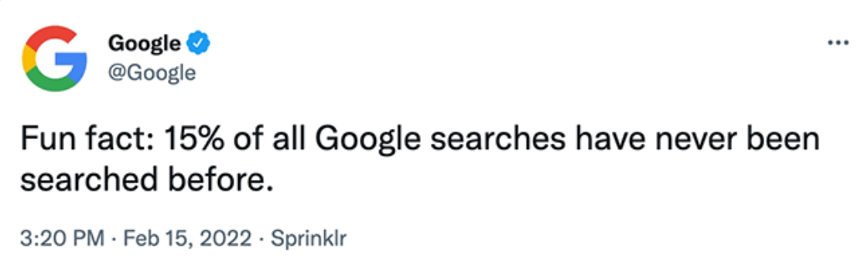Viewport: 868px width, 279px height.
Task: Select the tweet body text
Action: (x=419, y=161)
